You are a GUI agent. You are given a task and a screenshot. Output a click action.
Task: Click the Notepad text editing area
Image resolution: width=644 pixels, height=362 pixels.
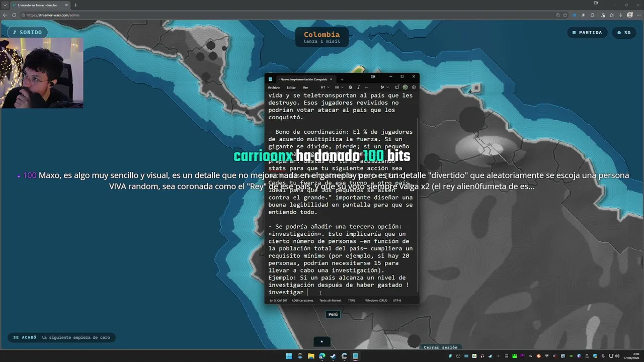(x=341, y=194)
